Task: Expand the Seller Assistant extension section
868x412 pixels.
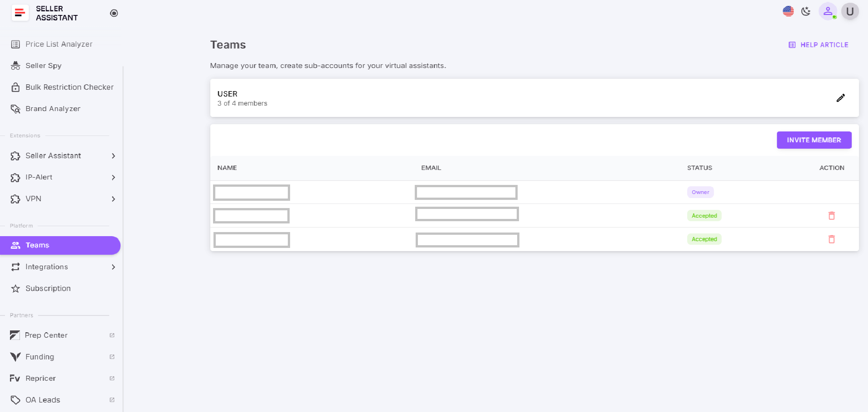Action: pyautogui.click(x=113, y=155)
